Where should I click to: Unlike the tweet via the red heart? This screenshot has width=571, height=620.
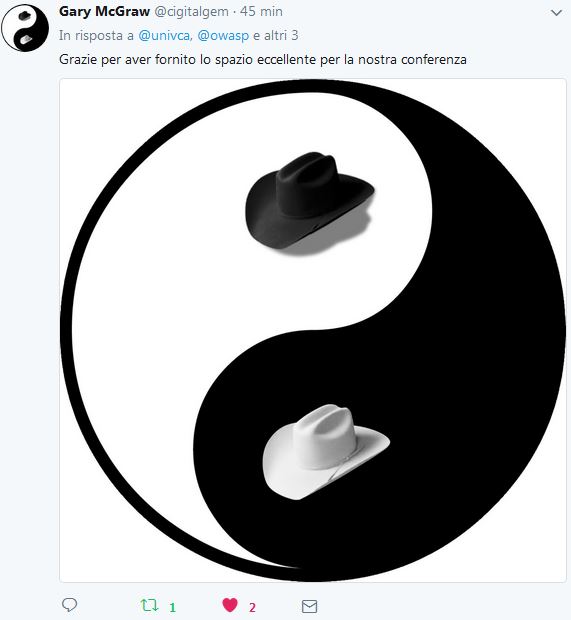[230, 605]
